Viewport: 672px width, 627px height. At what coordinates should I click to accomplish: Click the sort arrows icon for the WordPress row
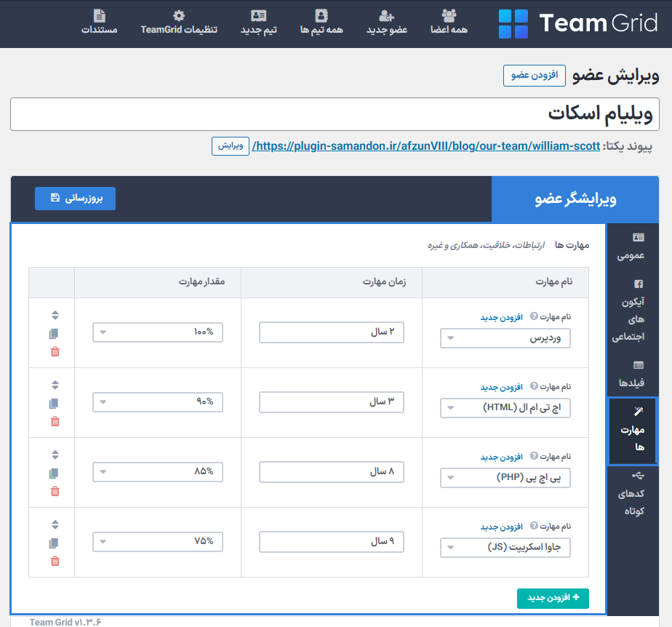55,316
